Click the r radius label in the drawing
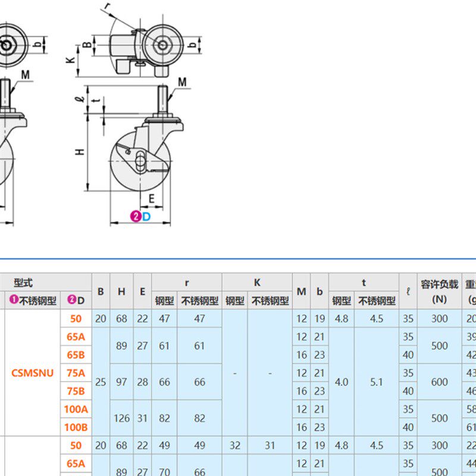This screenshot has height=476, width=476. click(107, 6)
